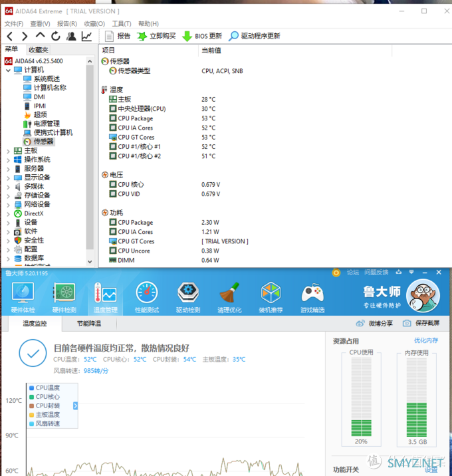Viewport: 452px width, 476px height.
Task: Expand the 显示设备 tree node
Action: [x=8, y=178]
